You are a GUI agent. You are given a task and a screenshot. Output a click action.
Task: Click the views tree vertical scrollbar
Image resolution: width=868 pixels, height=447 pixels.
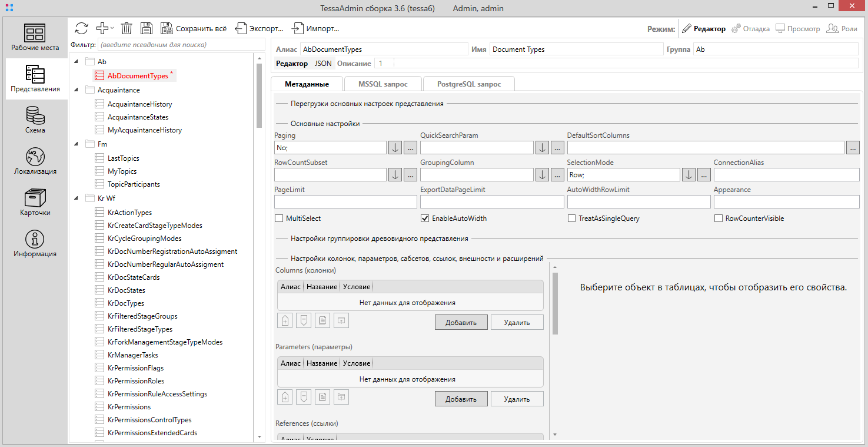[259, 95]
